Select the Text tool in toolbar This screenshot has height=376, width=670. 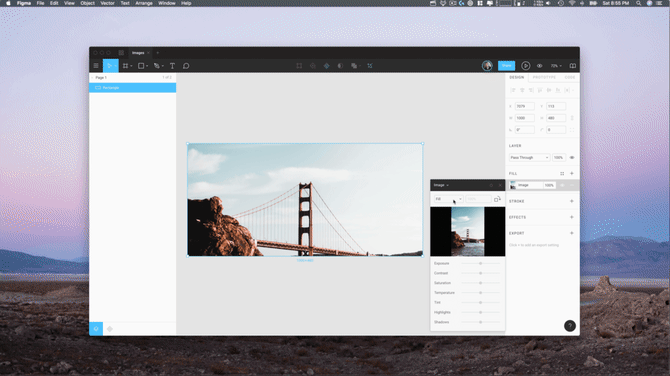pyautogui.click(x=172, y=66)
